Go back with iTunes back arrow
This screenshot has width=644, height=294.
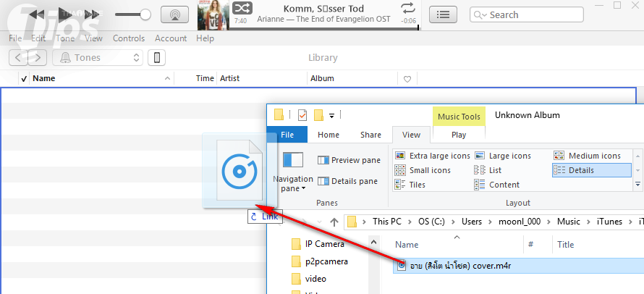[18, 57]
